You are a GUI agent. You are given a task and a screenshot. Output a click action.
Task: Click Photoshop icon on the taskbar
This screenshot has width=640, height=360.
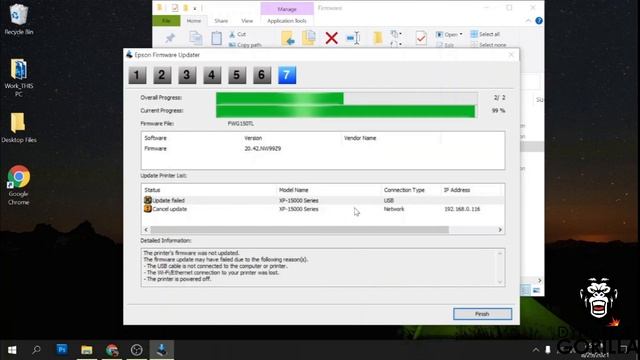pos(62,350)
